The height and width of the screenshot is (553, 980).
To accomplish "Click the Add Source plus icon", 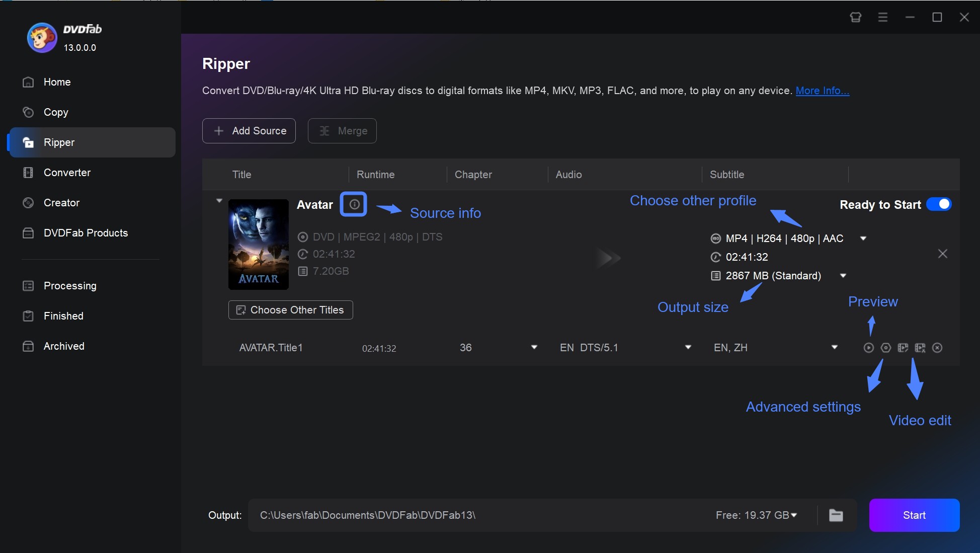I will [x=218, y=130].
